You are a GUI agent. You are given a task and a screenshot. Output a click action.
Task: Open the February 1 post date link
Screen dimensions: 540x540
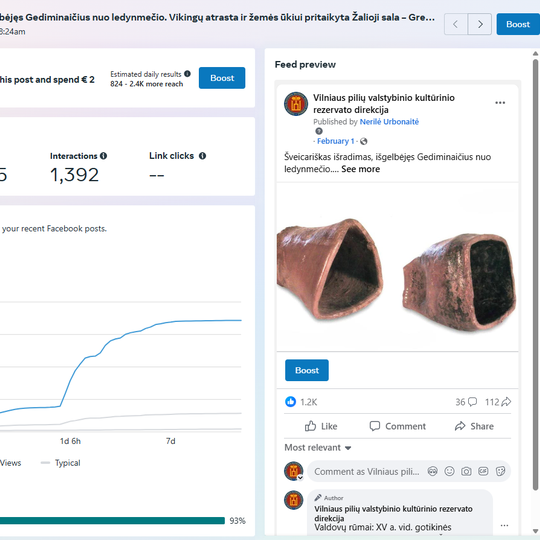click(x=335, y=141)
